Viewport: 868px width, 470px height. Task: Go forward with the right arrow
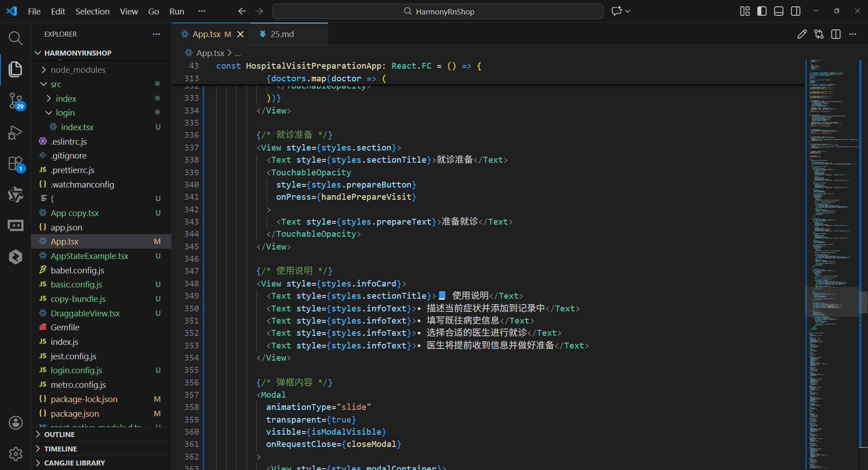tap(259, 11)
